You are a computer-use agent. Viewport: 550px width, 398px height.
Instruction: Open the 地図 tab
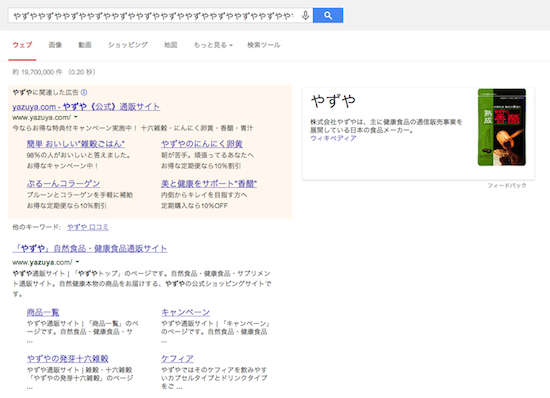171,45
